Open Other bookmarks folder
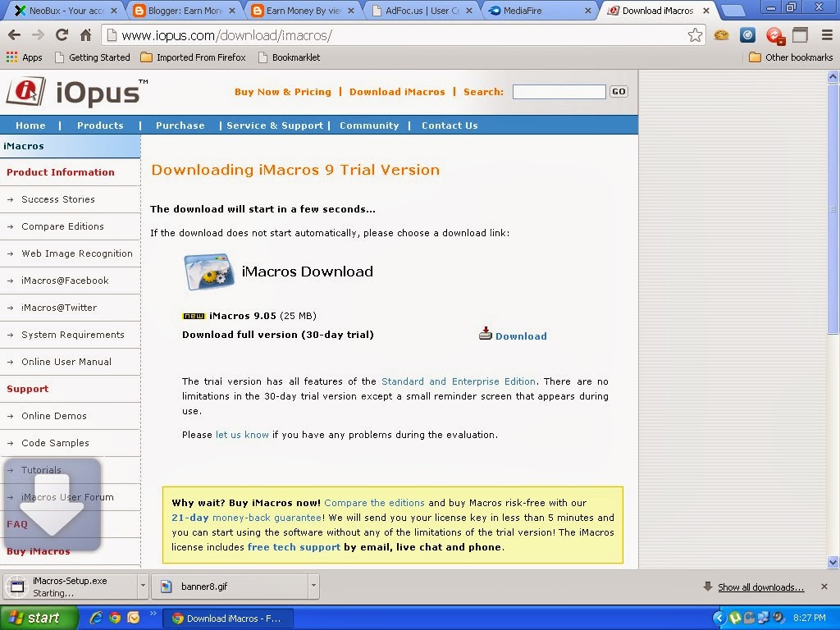The image size is (840, 630). point(791,57)
